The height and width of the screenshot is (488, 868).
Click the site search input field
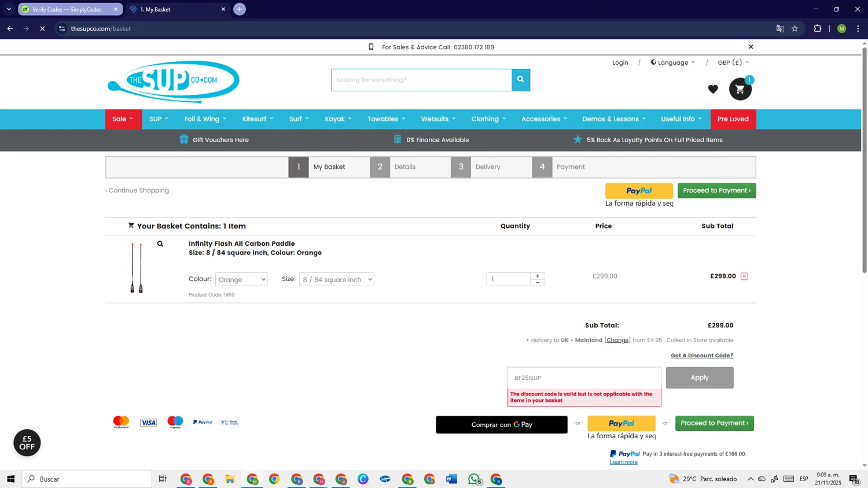(421, 80)
